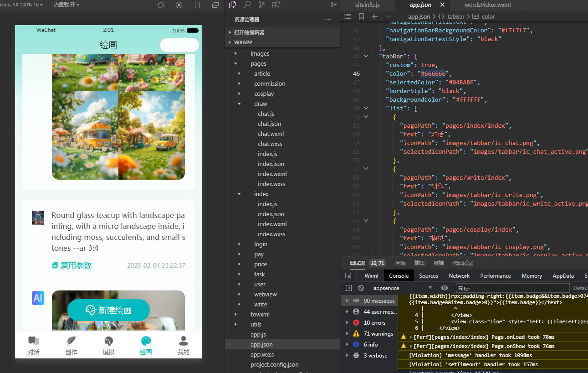Click the compile refresh icon in the simulator toolbar
Viewport: 588px width, 373px height.
tap(161, 5)
